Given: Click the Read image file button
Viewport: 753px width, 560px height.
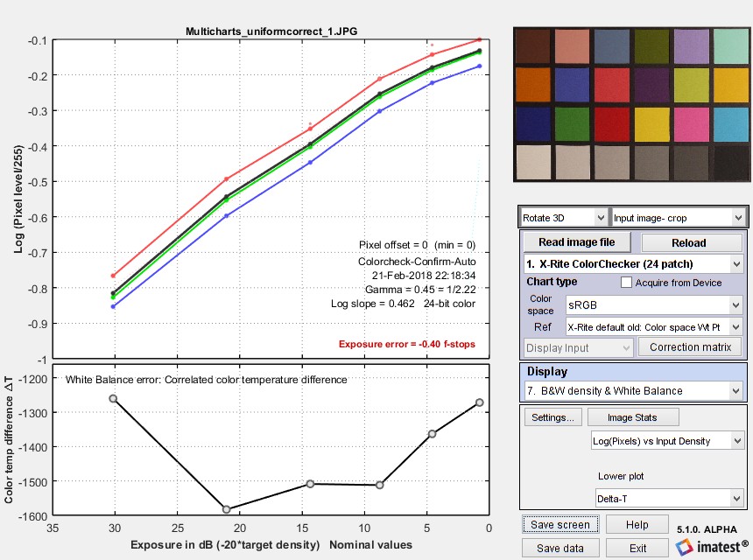Looking at the screenshot, I should click(x=577, y=241).
